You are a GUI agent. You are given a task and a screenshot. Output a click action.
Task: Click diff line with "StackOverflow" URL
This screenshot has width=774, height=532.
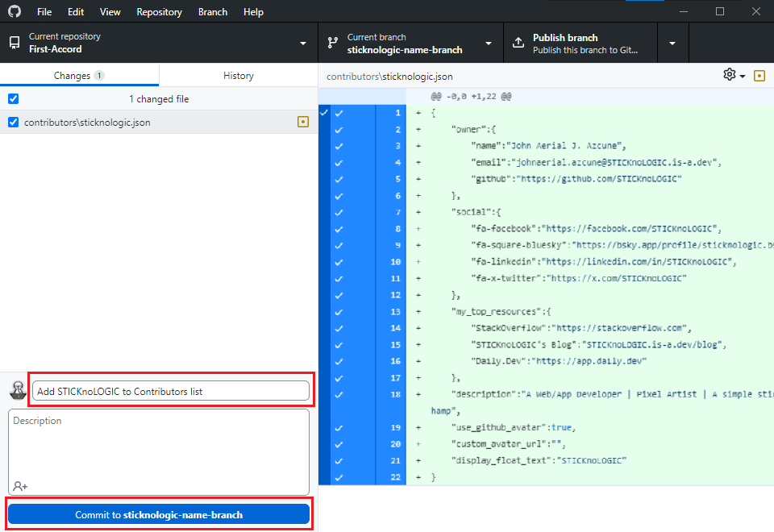(590, 328)
